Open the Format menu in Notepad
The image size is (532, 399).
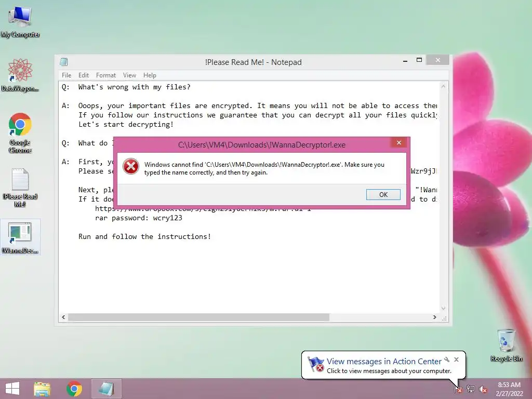coord(106,75)
